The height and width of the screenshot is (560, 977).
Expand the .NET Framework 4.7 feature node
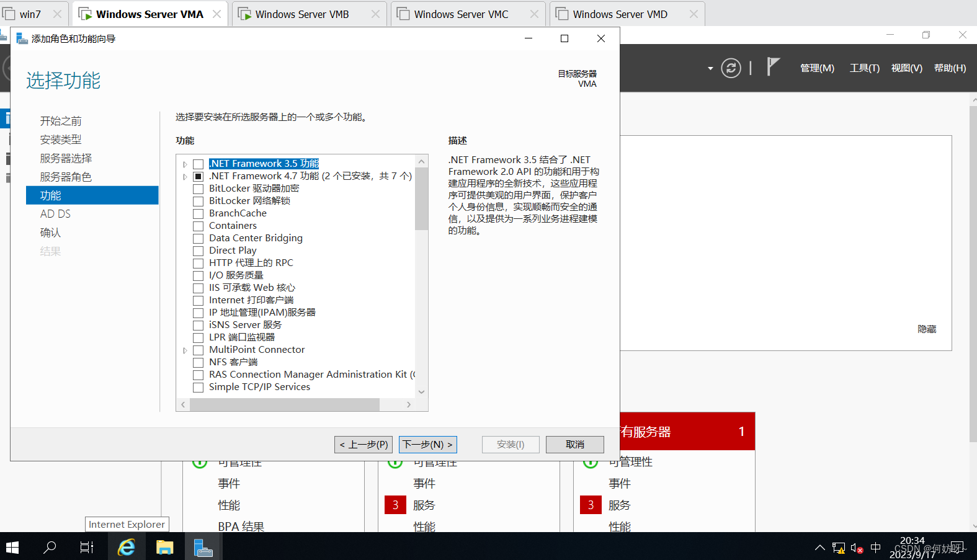pyautogui.click(x=185, y=177)
